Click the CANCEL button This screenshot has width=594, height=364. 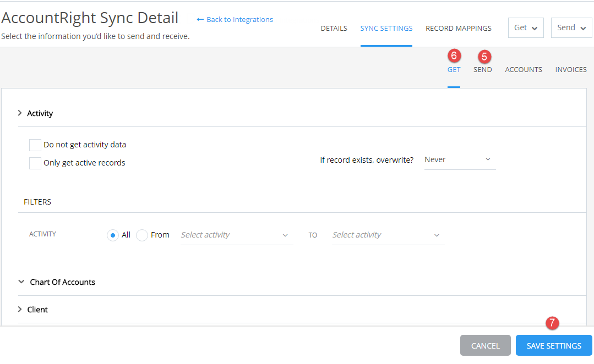(x=486, y=345)
